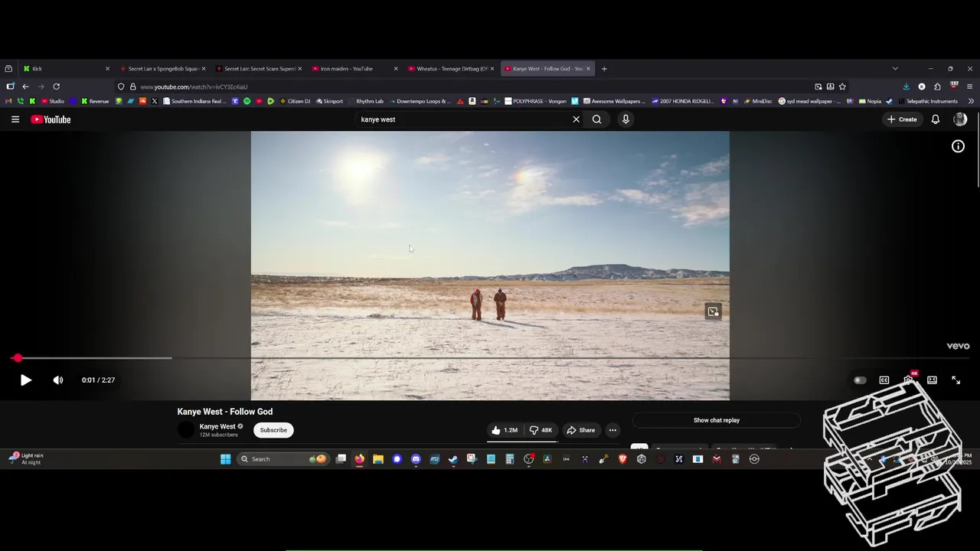Open the browser extensions puzzle icon

pyautogui.click(x=937, y=86)
